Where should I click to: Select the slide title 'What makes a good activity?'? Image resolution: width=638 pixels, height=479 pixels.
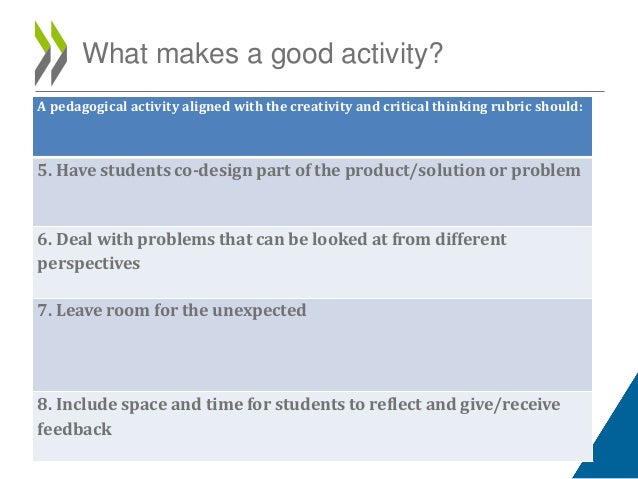pyautogui.click(x=262, y=53)
